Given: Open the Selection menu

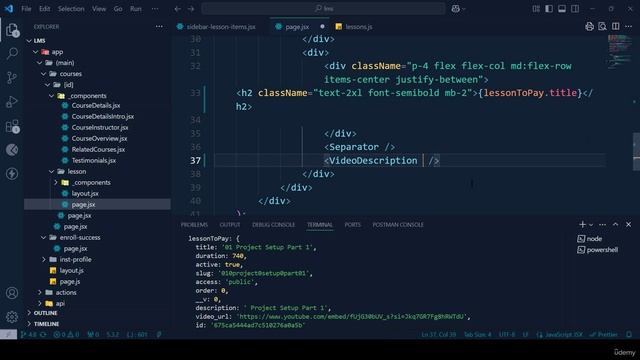Looking at the screenshot, I should (x=71, y=9).
